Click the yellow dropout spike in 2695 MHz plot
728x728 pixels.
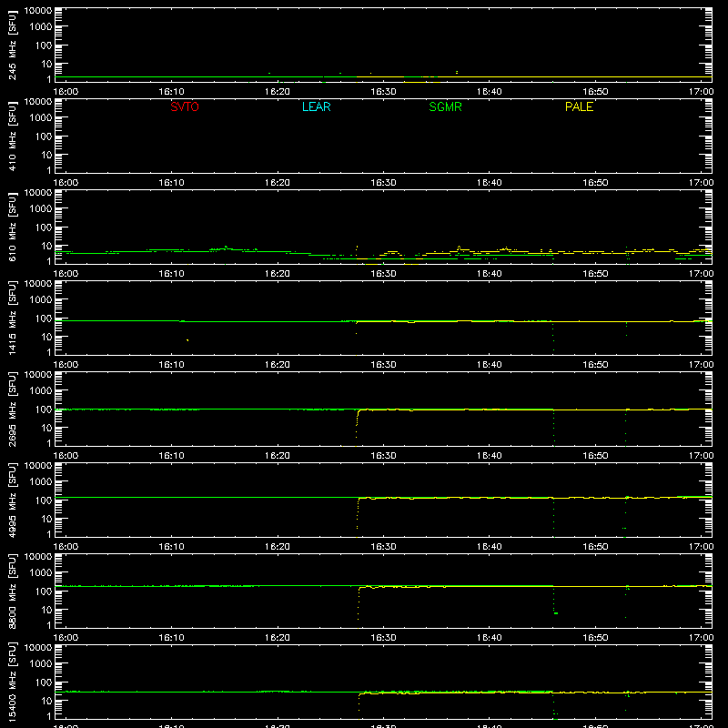357,427
